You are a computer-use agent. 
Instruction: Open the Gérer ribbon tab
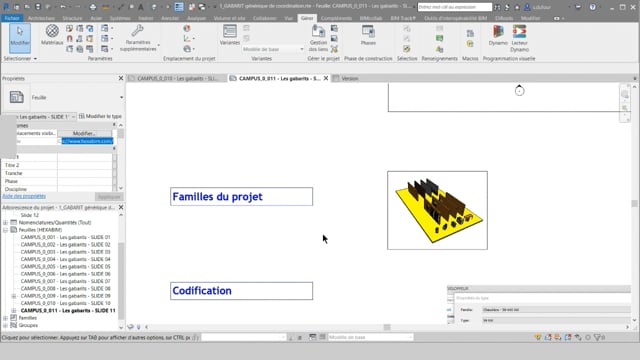click(x=307, y=18)
